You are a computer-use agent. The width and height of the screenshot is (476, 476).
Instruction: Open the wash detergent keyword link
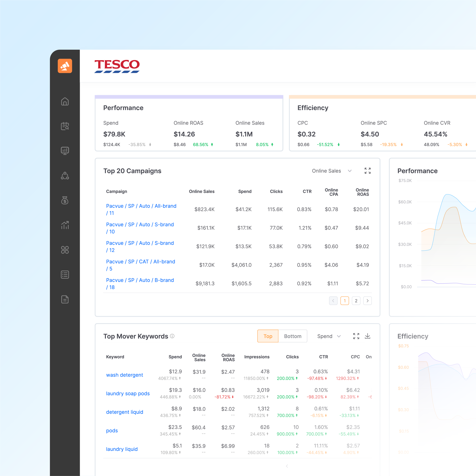pyautogui.click(x=124, y=375)
